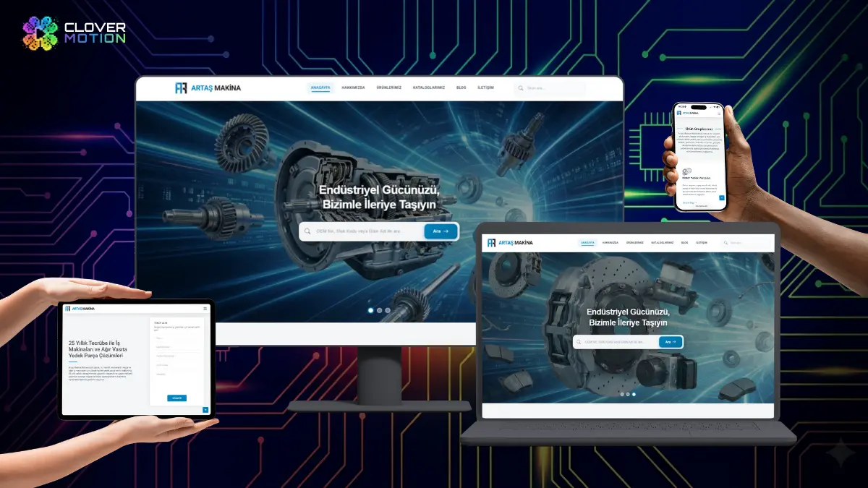The image size is (868, 488).
Task: Select the third carousel dot on the laptop
Action: point(634,394)
